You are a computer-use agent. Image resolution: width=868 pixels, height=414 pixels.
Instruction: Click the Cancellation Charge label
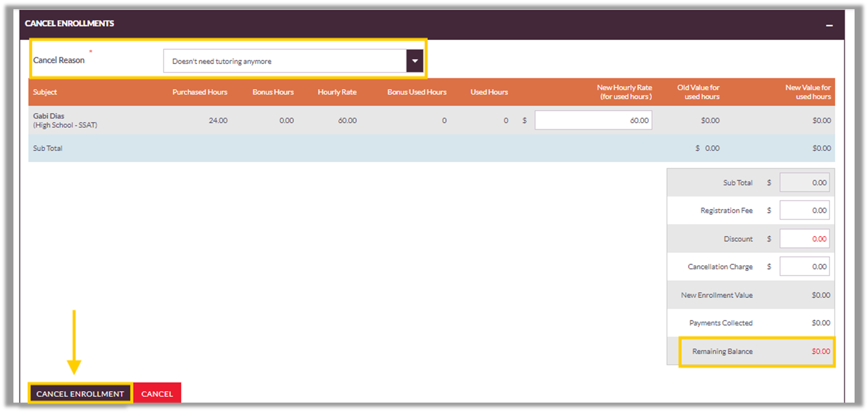coord(720,267)
